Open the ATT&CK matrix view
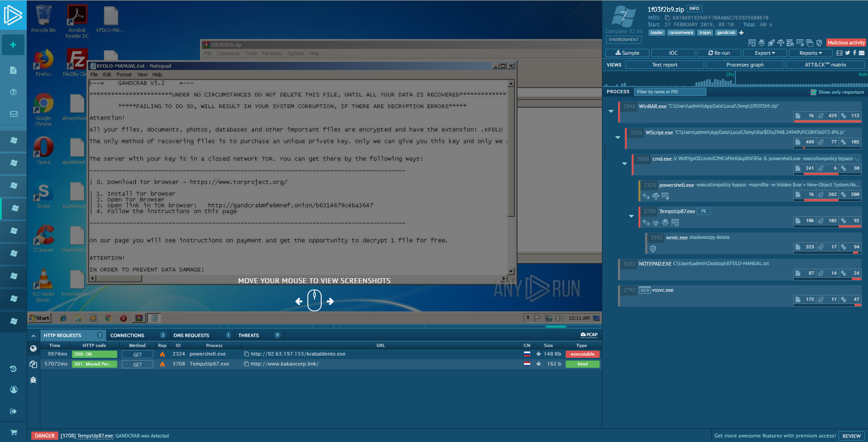Image resolution: width=868 pixels, height=442 pixels. (x=825, y=65)
